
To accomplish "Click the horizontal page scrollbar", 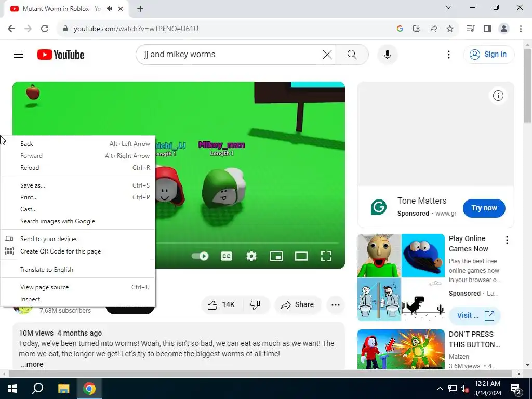I will point(260,374).
